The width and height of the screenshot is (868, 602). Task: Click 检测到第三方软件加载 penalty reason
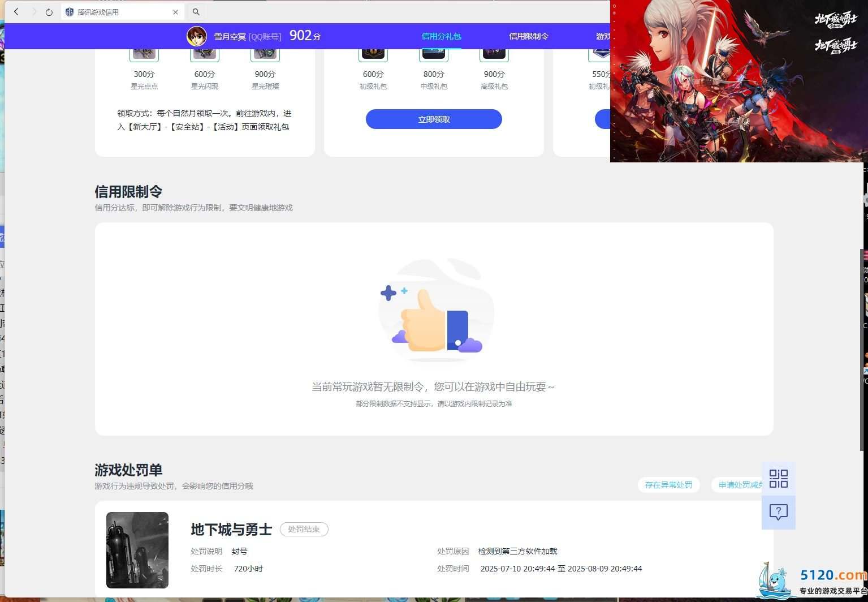click(517, 551)
